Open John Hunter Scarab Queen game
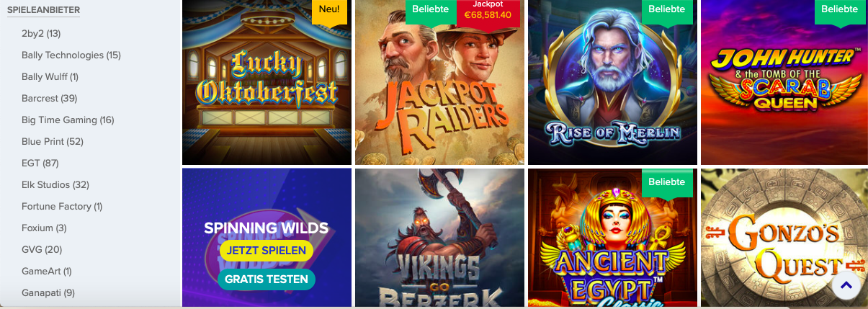Viewport: 868px width, 309px height. 784,82
